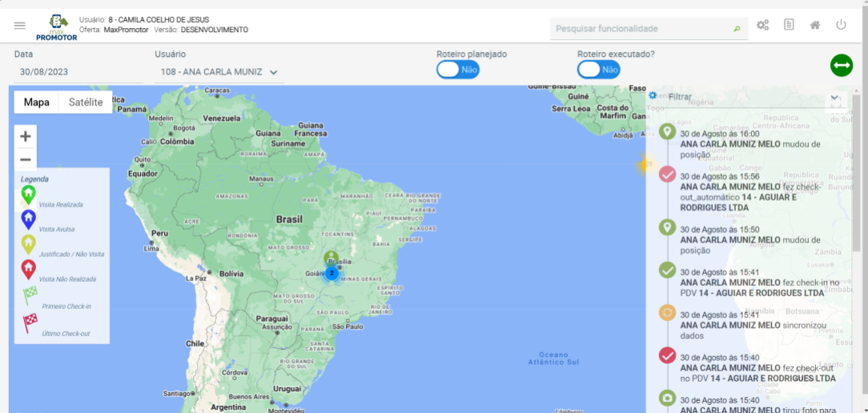Click the green person marker near Brasília
The width and height of the screenshot is (868, 413).
click(x=331, y=258)
